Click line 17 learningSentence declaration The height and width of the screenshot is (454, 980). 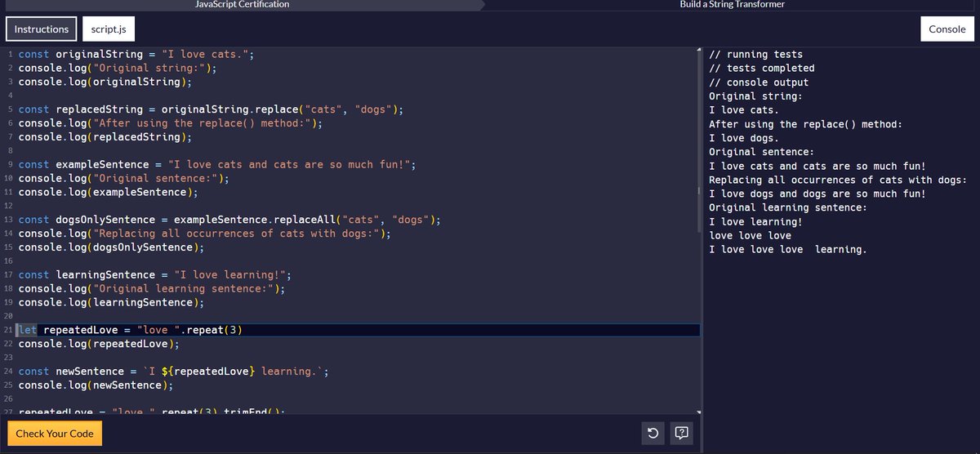155,275
